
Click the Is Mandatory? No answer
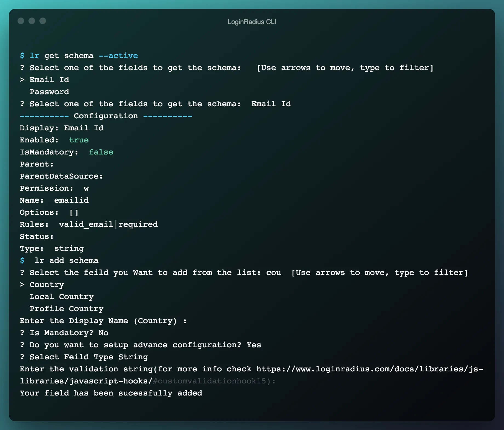(x=103, y=333)
